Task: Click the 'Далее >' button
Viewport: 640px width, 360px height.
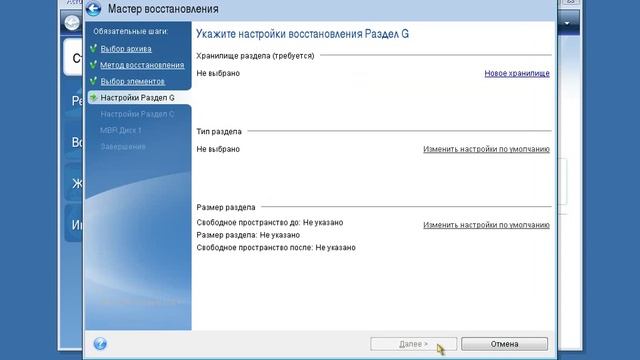Action: [x=413, y=344]
